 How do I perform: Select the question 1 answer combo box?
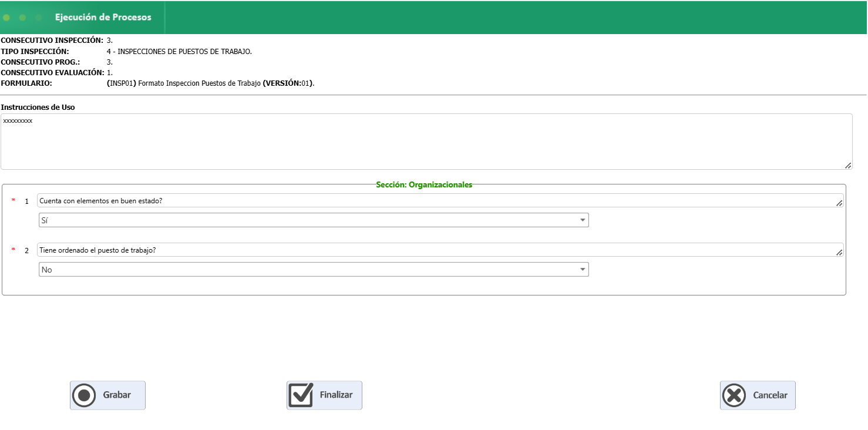pyautogui.click(x=305, y=220)
